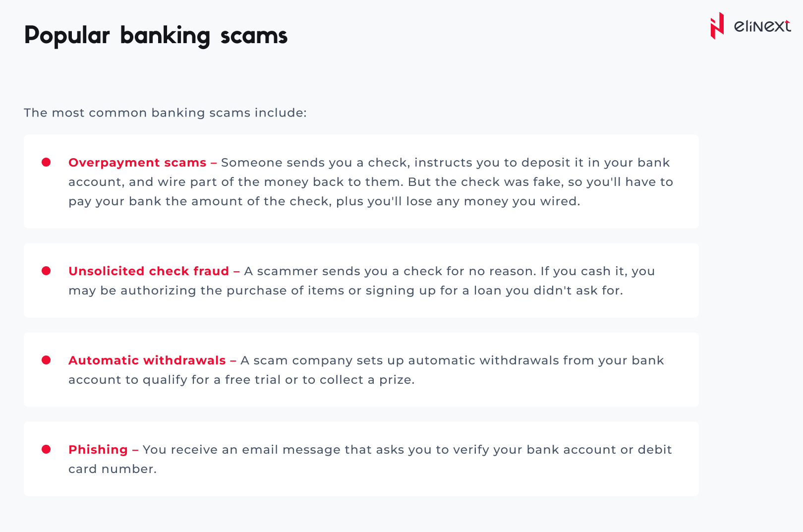803x532 pixels.
Task: Click the red bullet beside Unsolicited check fraud
Action: pyautogui.click(x=46, y=271)
